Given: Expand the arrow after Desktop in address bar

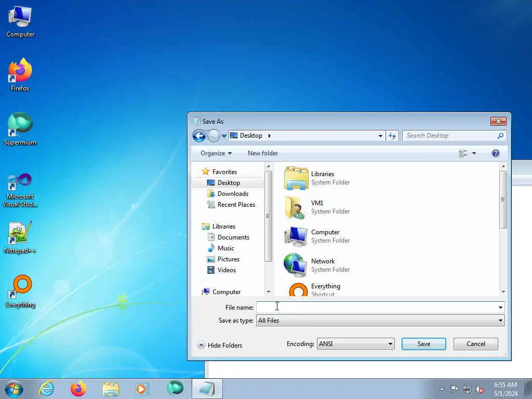Looking at the screenshot, I should (270, 136).
